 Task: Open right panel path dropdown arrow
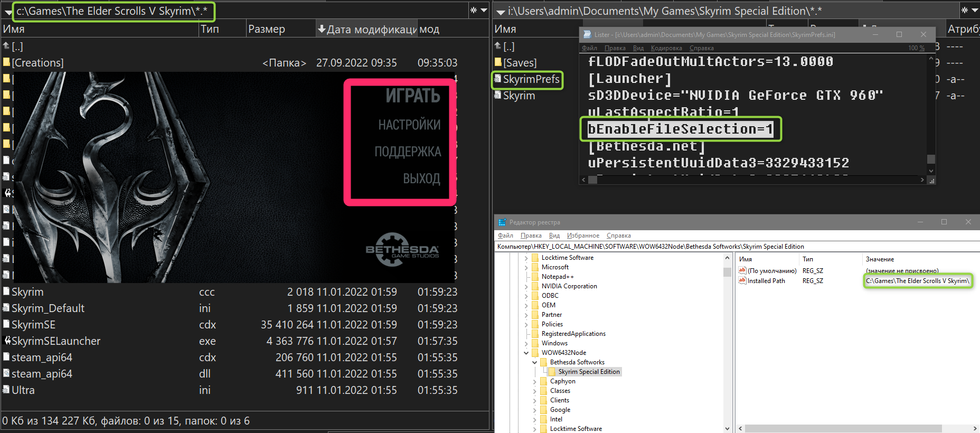tap(975, 10)
